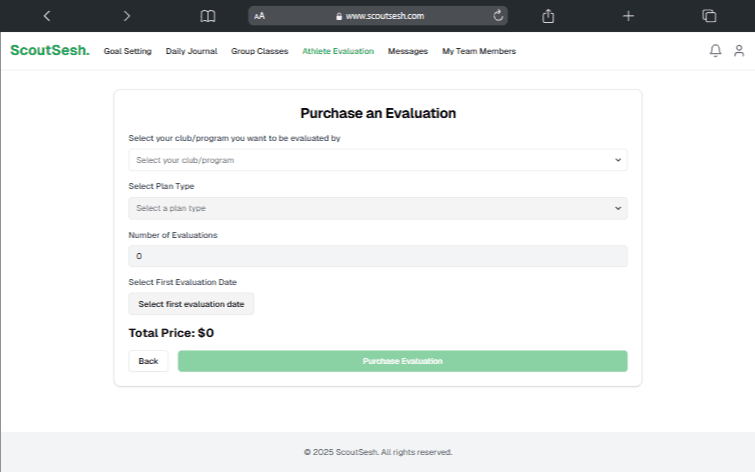This screenshot has height=472, width=755.
Task: Open a new tab with plus icon
Action: 628,16
